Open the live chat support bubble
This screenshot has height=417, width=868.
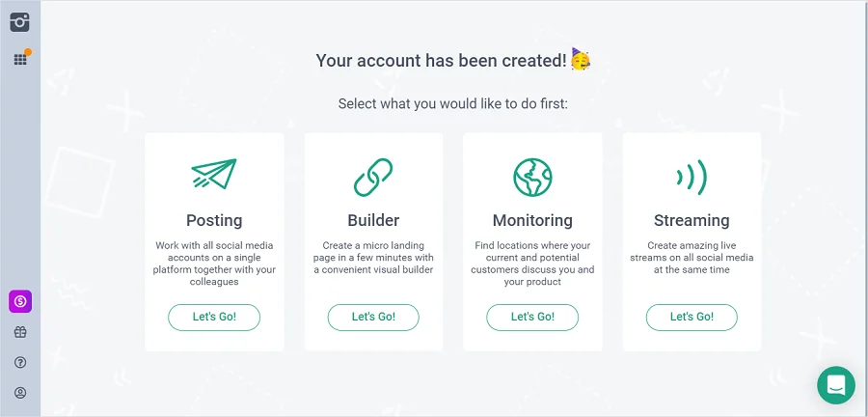(835, 384)
